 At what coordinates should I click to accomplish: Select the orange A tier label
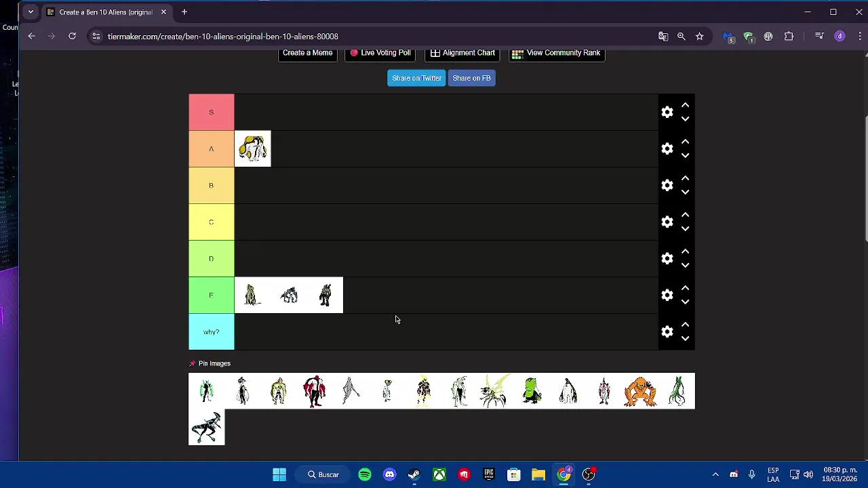click(211, 148)
